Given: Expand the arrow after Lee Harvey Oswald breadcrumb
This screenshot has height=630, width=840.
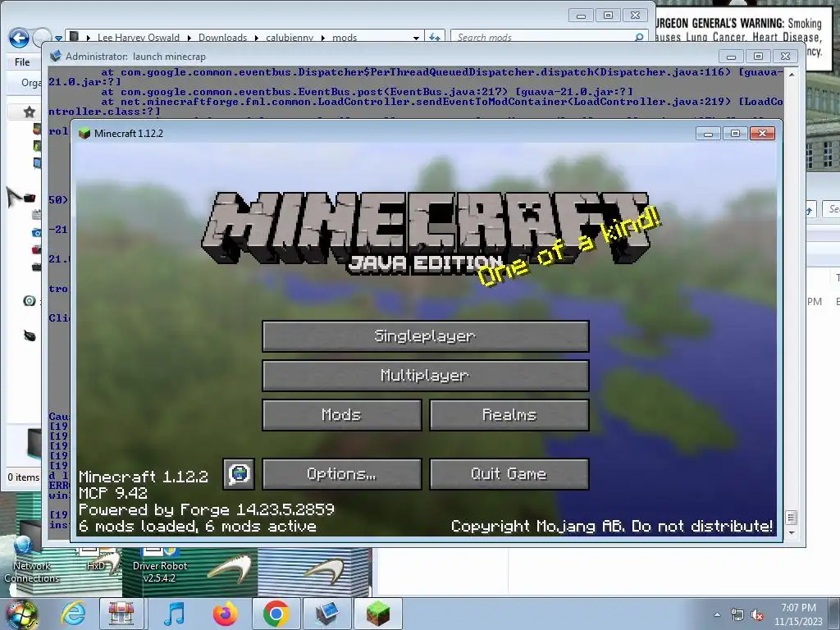Looking at the screenshot, I should [x=189, y=38].
